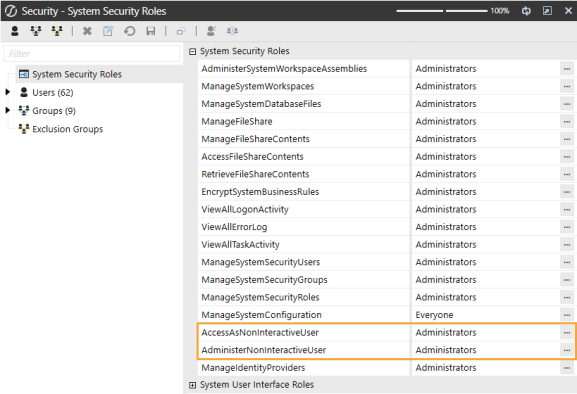
Task: Click Administrators value for ManageIdentityProviders
Action: point(446,368)
